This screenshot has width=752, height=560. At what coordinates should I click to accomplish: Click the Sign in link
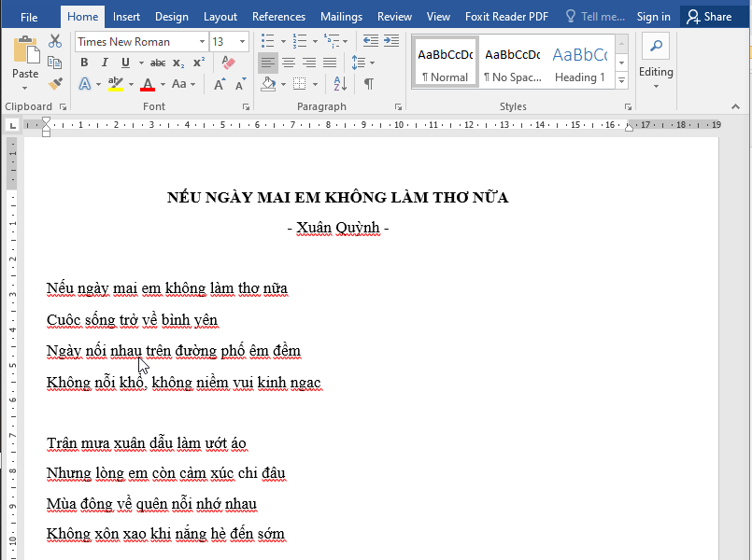(653, 16)
